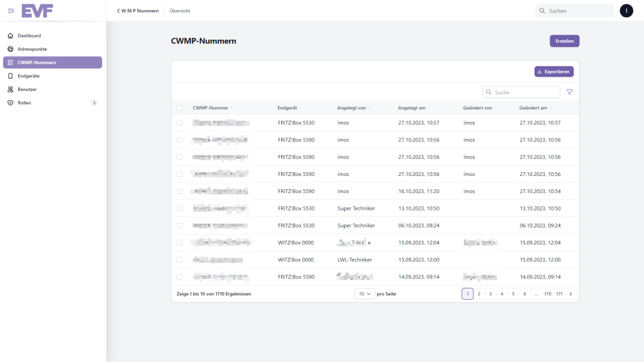The height and width of the screenshot is (362, 644).
Task: Click the filter funnel icon
Action: pos(570,92)
